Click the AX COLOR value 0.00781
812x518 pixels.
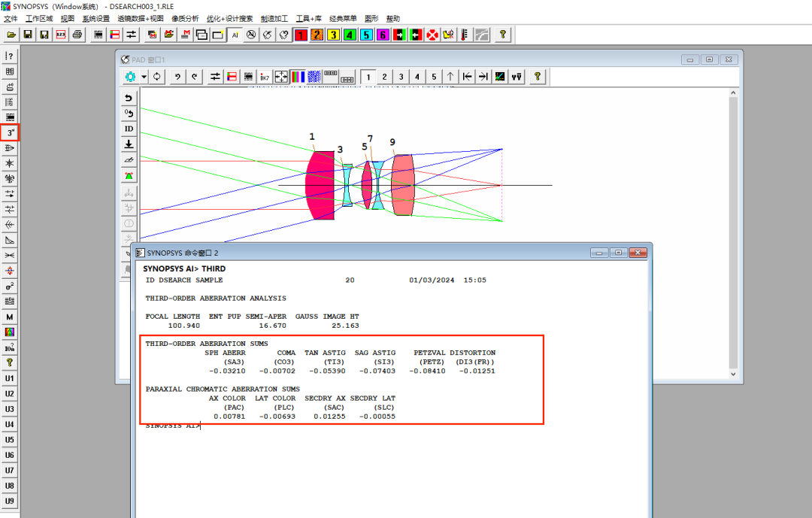click(229, 417)
